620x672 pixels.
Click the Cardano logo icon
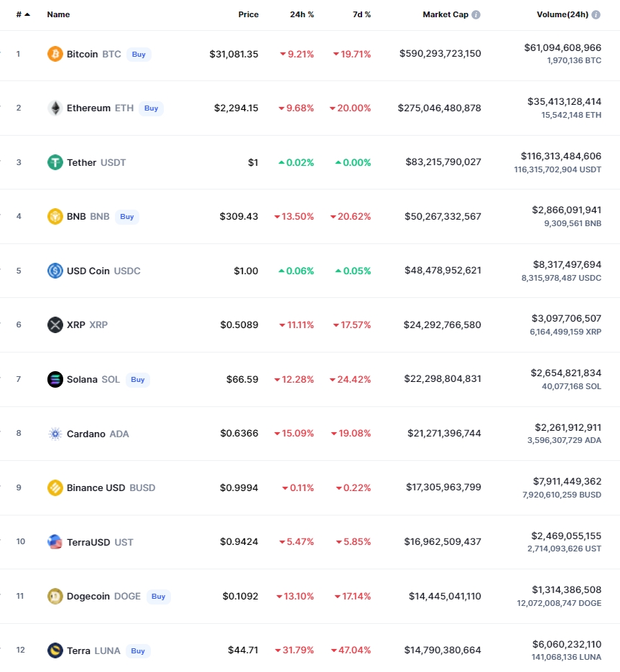[x=55, y=434]
